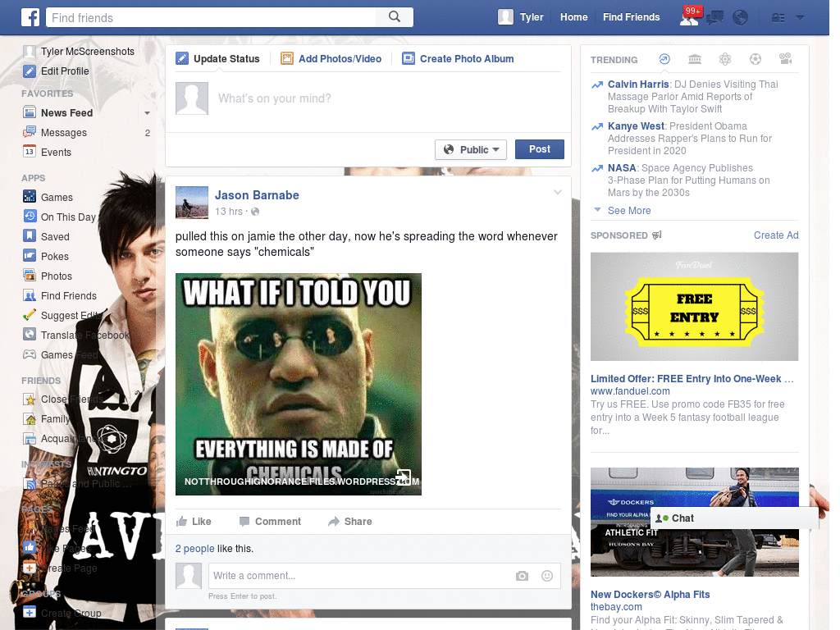
Task: Like Jason Barnabe's post
Action: click(194, 521)
